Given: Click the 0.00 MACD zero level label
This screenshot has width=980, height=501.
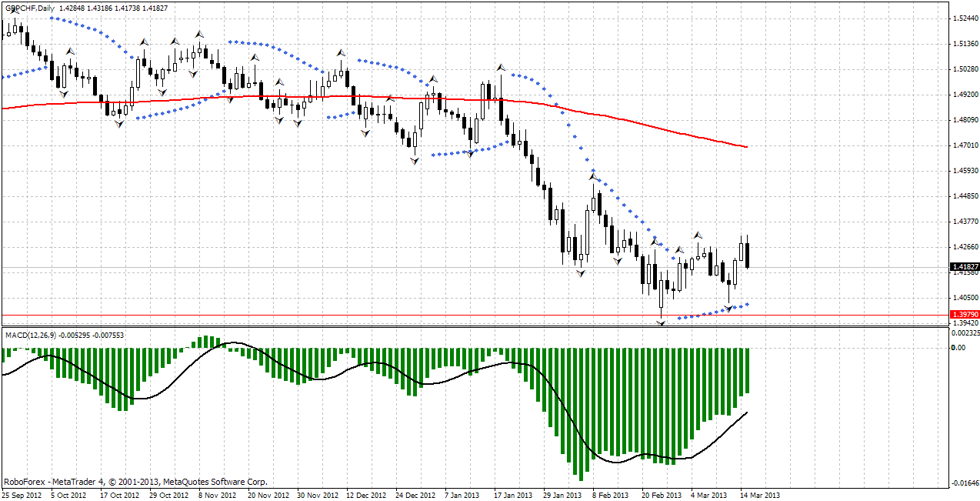Looking at the screenshot, I should pos(960,348).
